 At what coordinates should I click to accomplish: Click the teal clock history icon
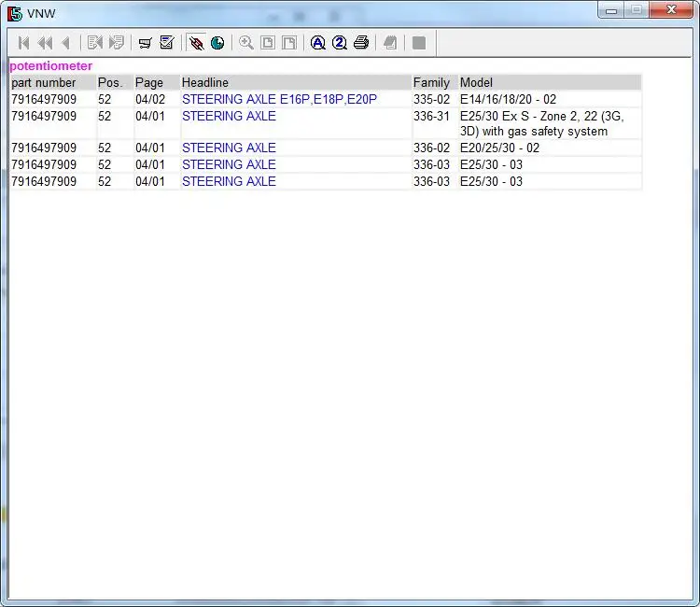coord(217,43)
